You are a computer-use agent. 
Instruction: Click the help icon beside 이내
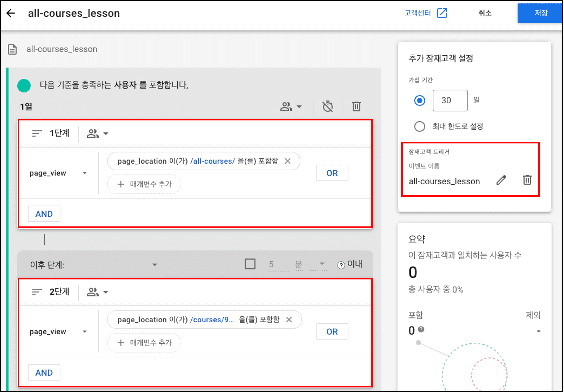[x=341, y=265]
